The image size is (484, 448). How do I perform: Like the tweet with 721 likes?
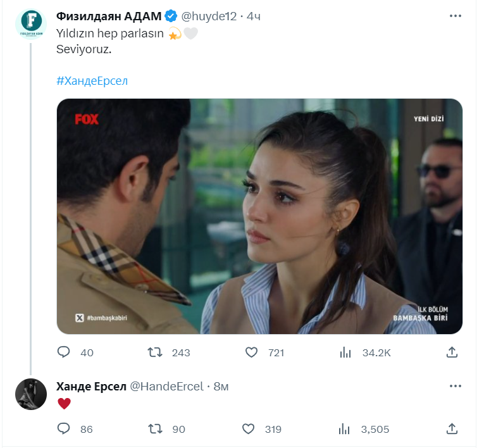tap(251, 352)
